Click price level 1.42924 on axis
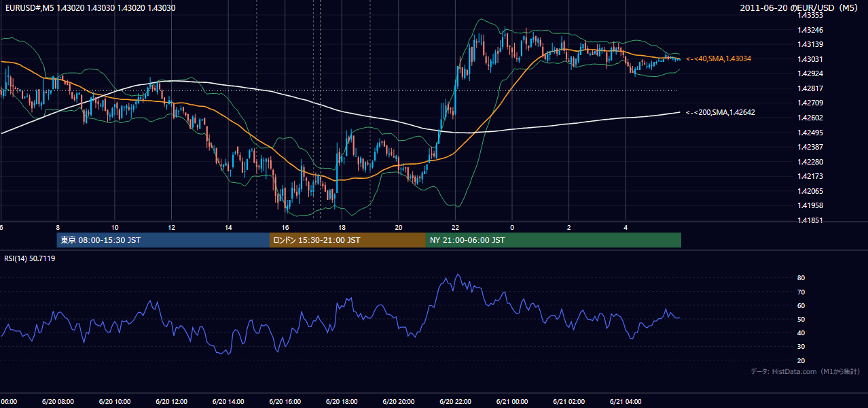 point(811,73)
